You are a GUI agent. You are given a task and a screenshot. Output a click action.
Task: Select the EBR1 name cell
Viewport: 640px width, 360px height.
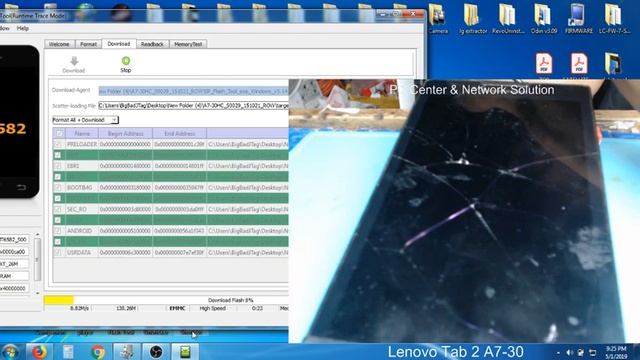click(82, 166)
